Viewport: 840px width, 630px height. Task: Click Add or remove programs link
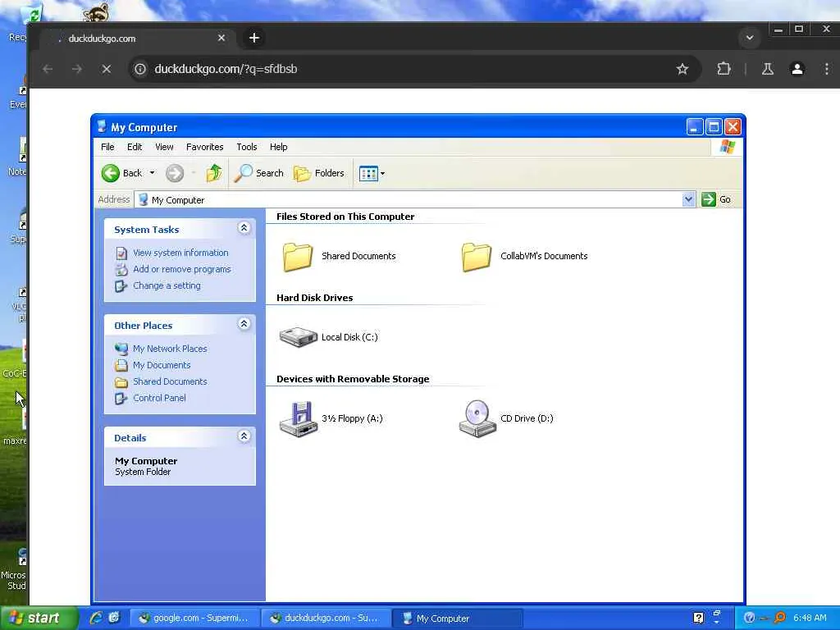181,269
